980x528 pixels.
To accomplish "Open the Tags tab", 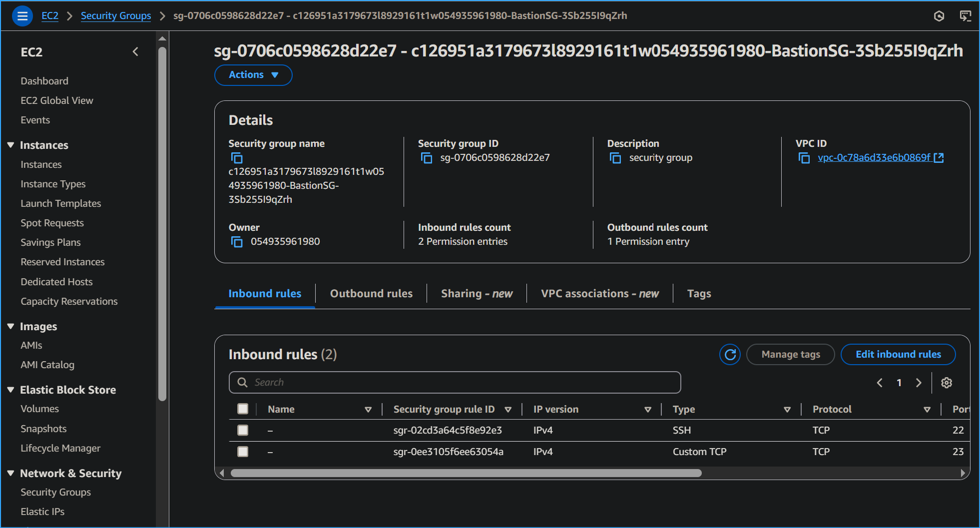I will tap(699, 294).
